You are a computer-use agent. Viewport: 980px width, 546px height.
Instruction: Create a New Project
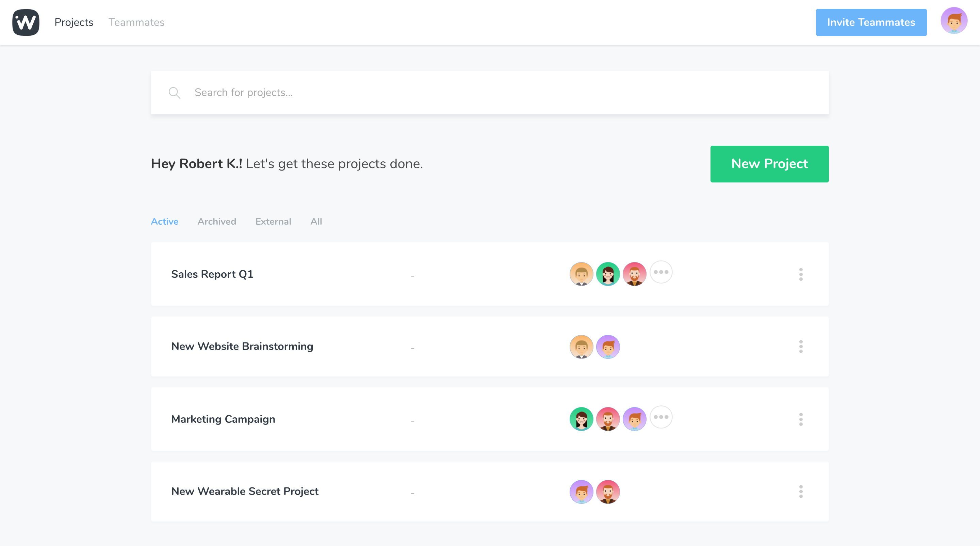(769, 164)
